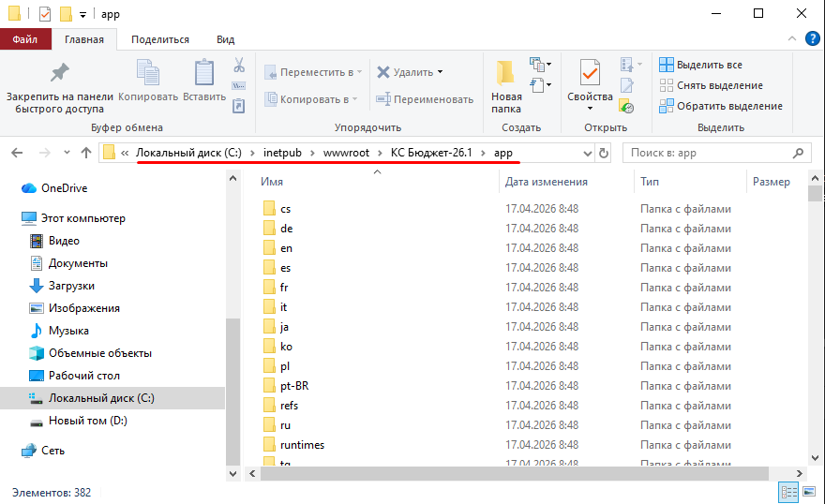The width and height of the screenshot is (825, 504).
Task: Click file list vertical scrollbar down arrow
Action: 815,457
